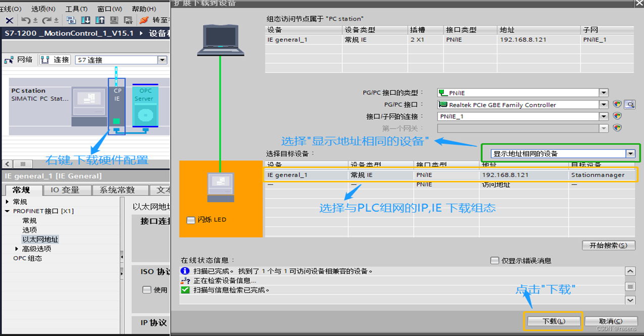Select 常规 under PROFINET 接口
The height and width of the screenshot is (336, 644).
(x=29, y=221)
